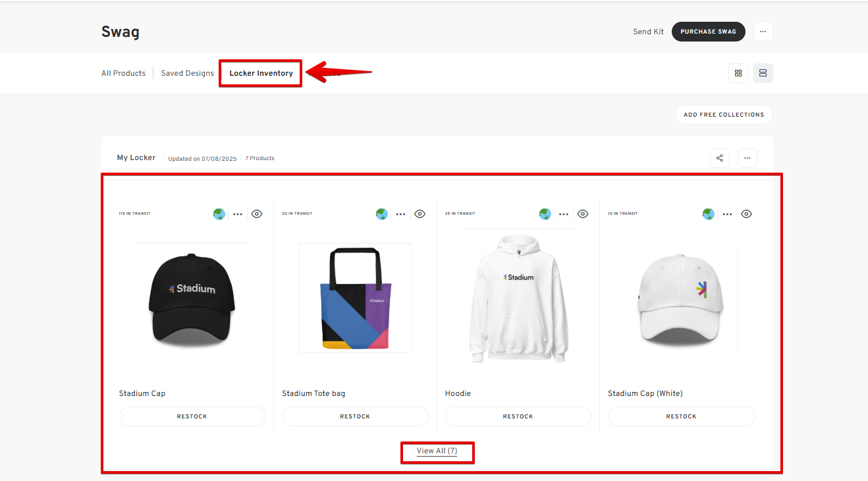
Task: Click the View All (7) link
Action: point(437,451)
